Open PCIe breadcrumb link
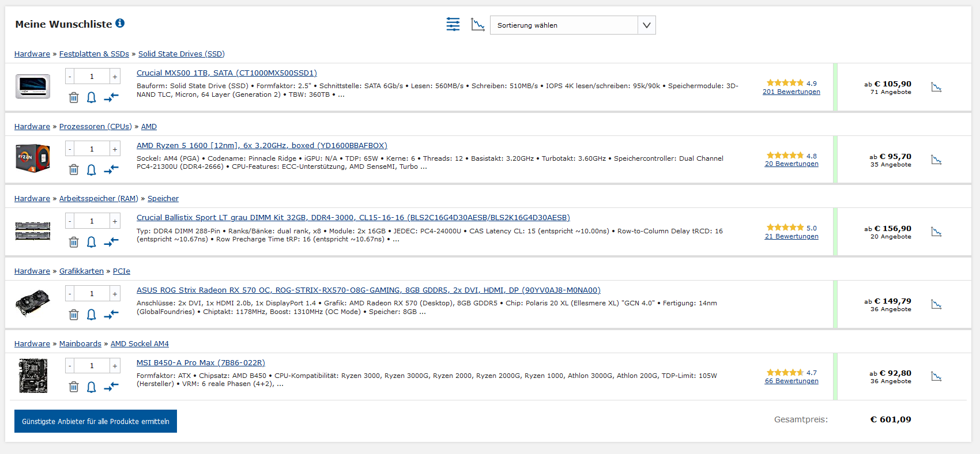 coord(122,271)
